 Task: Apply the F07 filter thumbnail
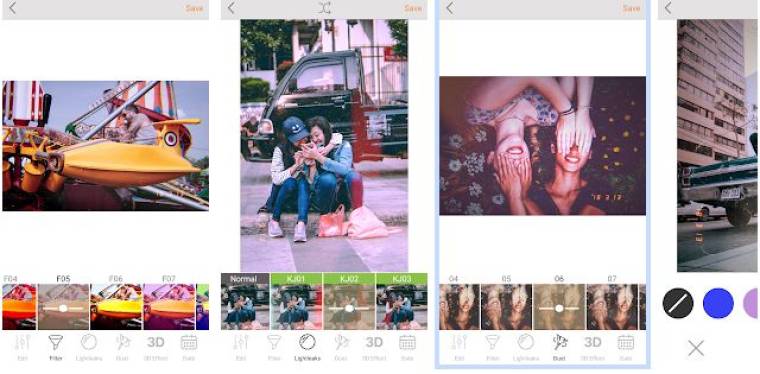pos(169,307)
